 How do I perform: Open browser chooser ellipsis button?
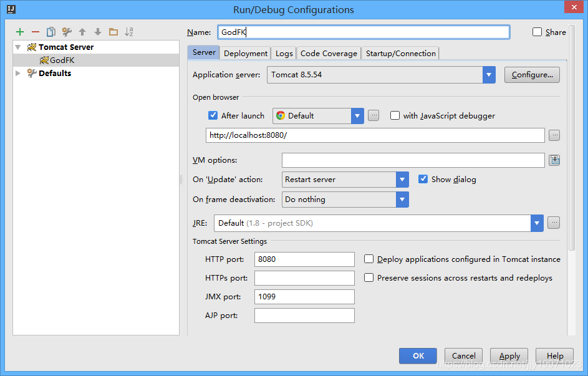coord(374,115)
